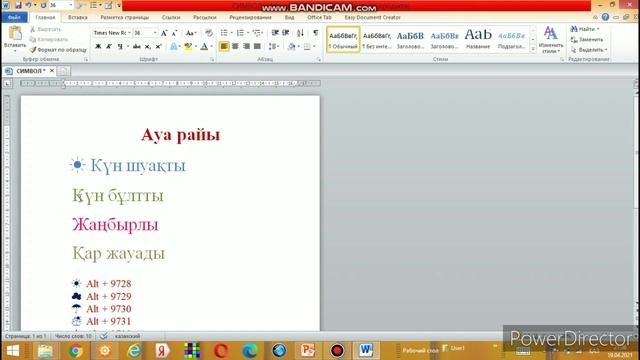This screenshot has width=640, height=360.
Task: Click the Text Effects glowing A icon
Action: pyautogui.click(x=173, y=47)
